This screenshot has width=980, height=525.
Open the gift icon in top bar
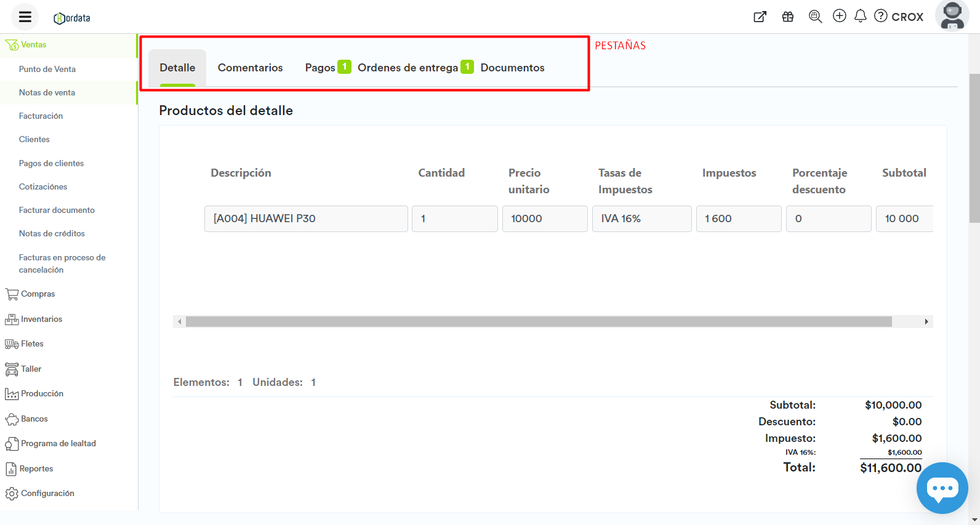[788, 17]
